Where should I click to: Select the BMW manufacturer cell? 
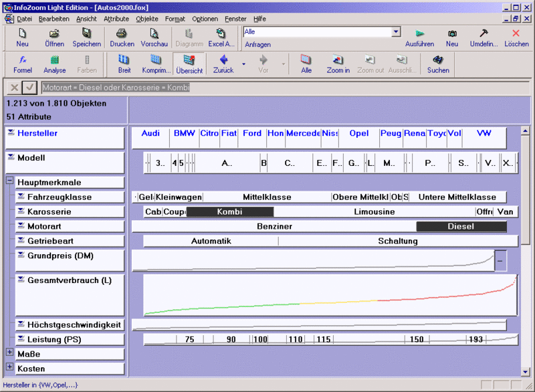coord(185,138)
